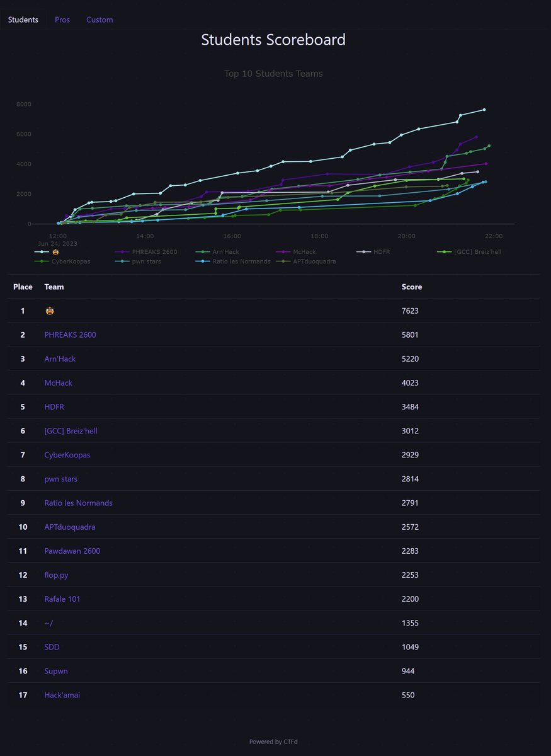Open [GCC] Breiz'hell team link in table
Viewport: 551px width, 756px height.
(71, 431)
